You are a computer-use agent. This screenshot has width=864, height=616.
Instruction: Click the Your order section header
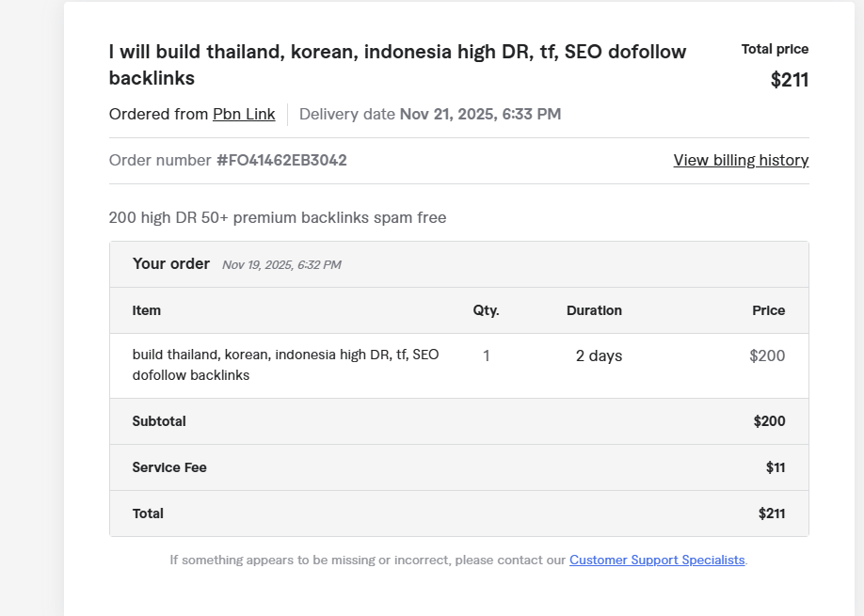click(171, 264)
